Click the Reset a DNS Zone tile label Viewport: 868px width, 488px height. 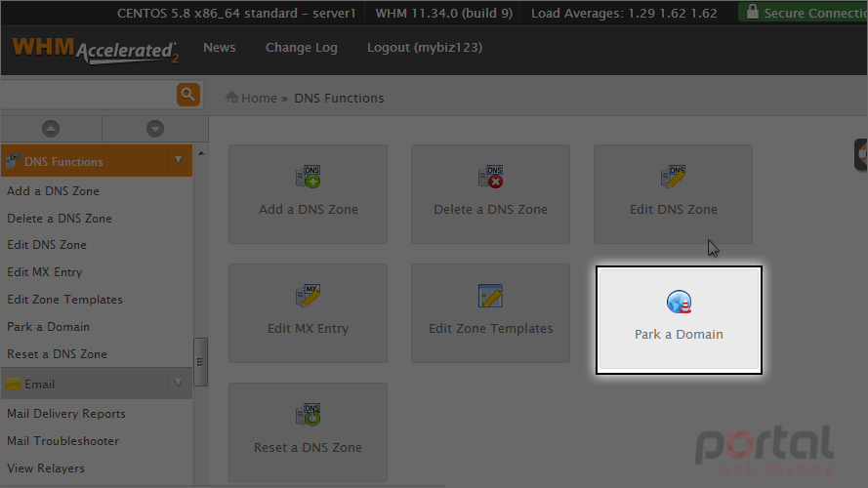coord(308,447)
